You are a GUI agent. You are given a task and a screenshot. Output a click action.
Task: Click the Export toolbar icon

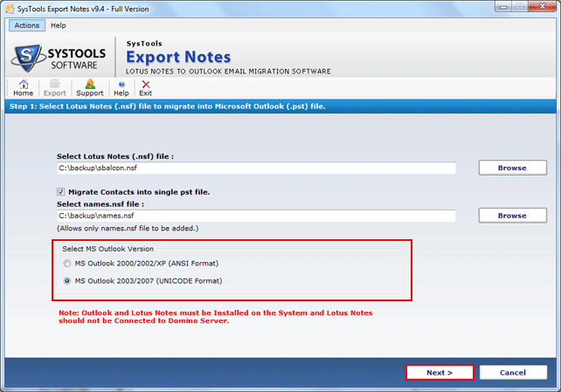pyautogui.click(x=55, y=88)
